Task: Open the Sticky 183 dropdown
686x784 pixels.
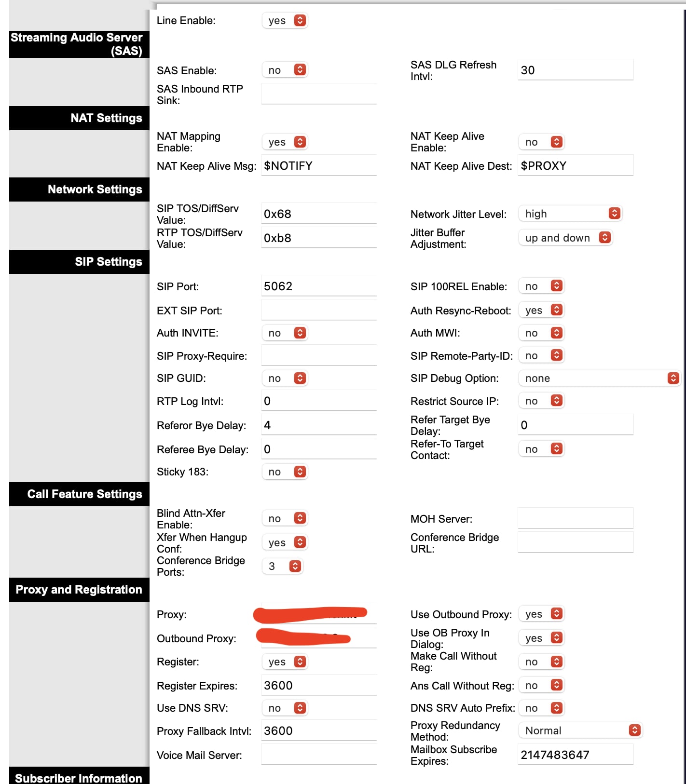Action: [x=285, y=472]
